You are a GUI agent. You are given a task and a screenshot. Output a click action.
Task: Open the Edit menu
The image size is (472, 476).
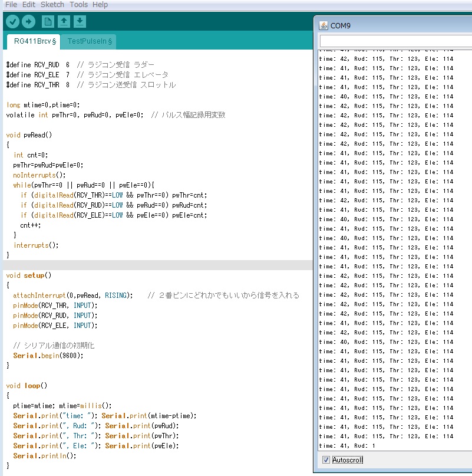pos(29,5)
